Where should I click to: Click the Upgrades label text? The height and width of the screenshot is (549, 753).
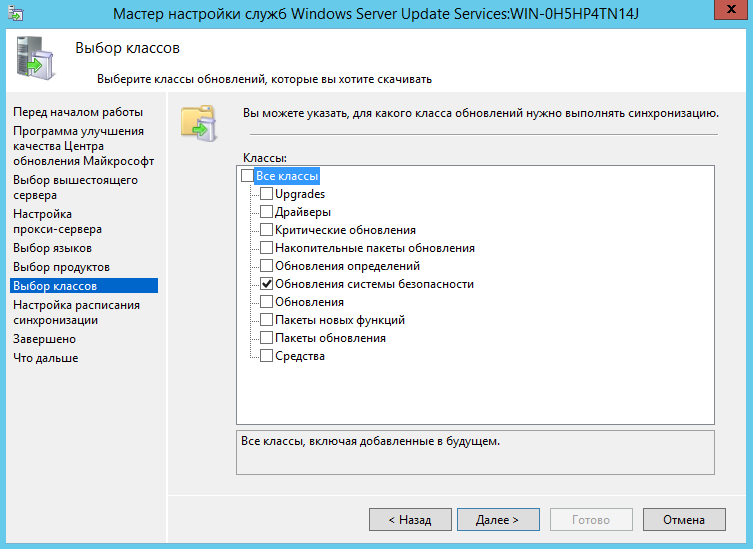click(x=300, y=194)
